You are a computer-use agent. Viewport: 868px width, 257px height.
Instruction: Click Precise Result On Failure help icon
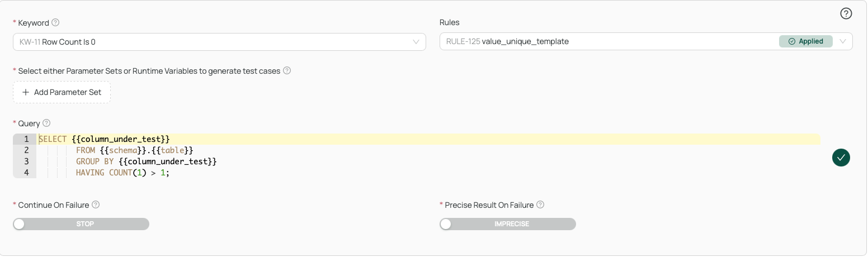pos(540,204)
